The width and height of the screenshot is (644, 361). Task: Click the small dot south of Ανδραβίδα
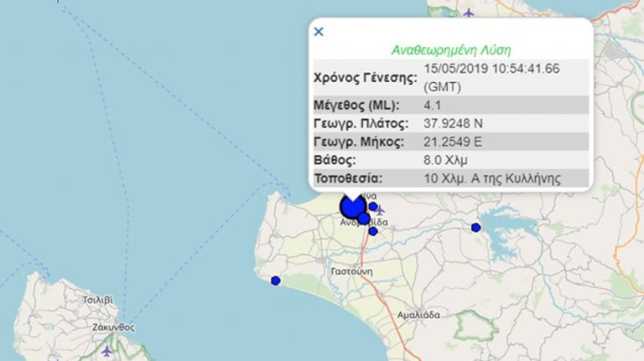coord(373,231)
